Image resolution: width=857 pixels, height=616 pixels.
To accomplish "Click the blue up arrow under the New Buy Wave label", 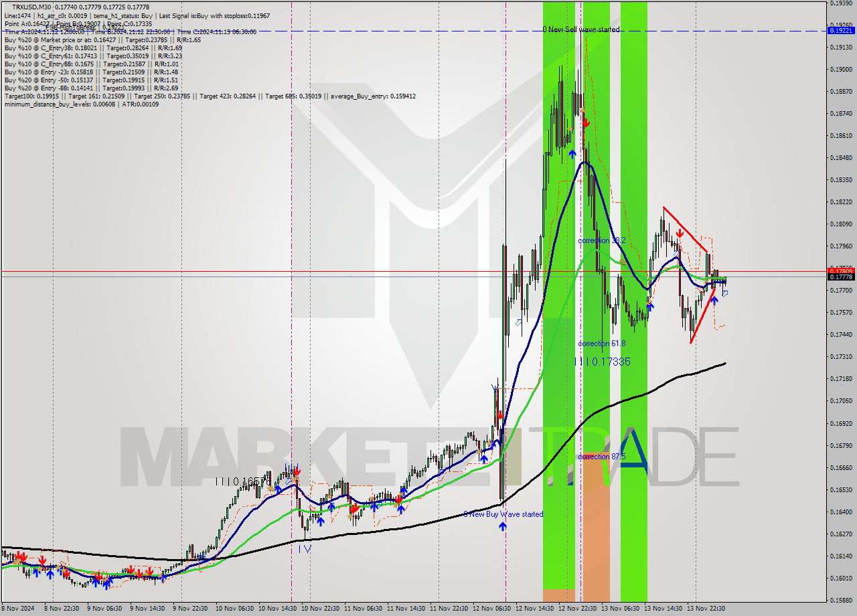I will pos(502,526).
